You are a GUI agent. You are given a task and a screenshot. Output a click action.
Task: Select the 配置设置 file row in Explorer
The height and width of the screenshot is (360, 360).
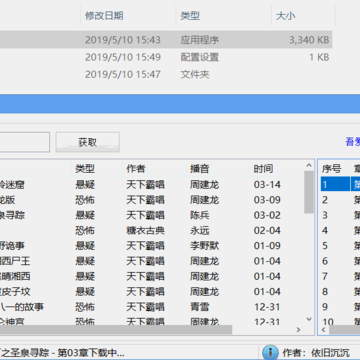pos(166,57)
